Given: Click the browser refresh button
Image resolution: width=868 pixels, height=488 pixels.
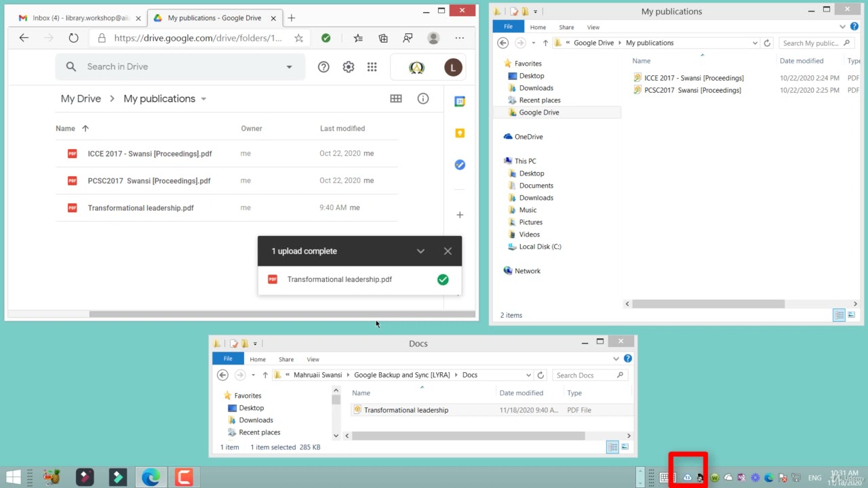Looking at the screenshot, I should tap(73, 38).
